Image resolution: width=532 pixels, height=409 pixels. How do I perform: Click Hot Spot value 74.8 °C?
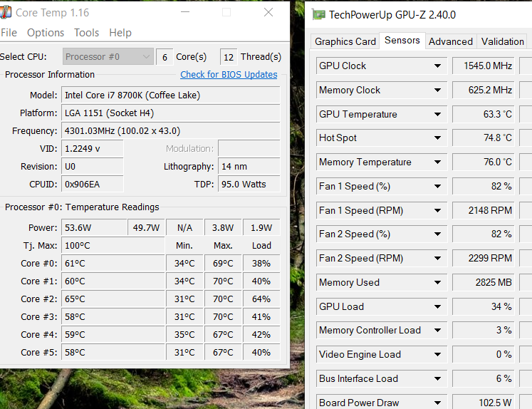484,138
